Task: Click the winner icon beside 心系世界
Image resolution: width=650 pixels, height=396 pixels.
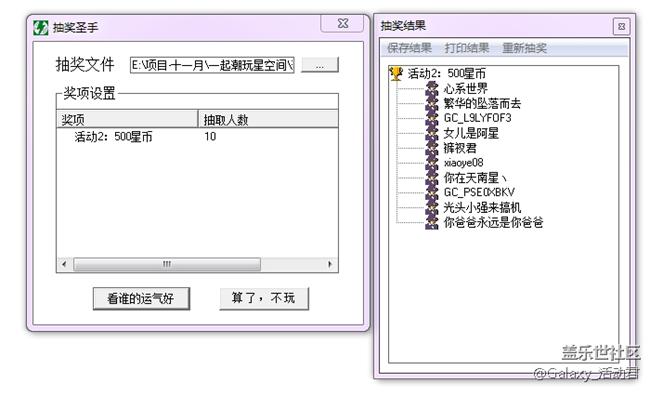Action: 432,88
